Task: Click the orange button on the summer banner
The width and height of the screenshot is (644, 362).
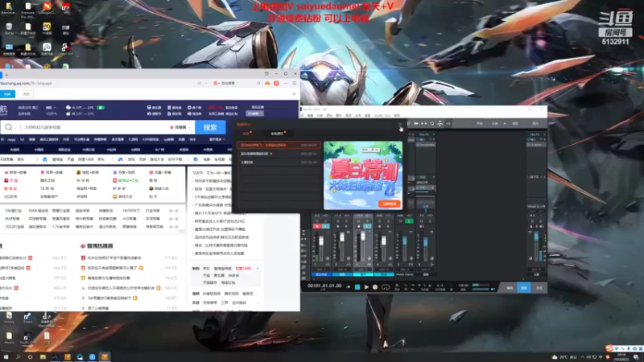Action: tap(389, 204)
